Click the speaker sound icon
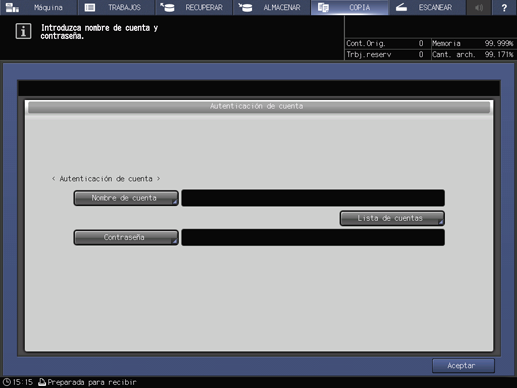Image resolution: width=517 pixels, height=388 pixels. [479, 7]
